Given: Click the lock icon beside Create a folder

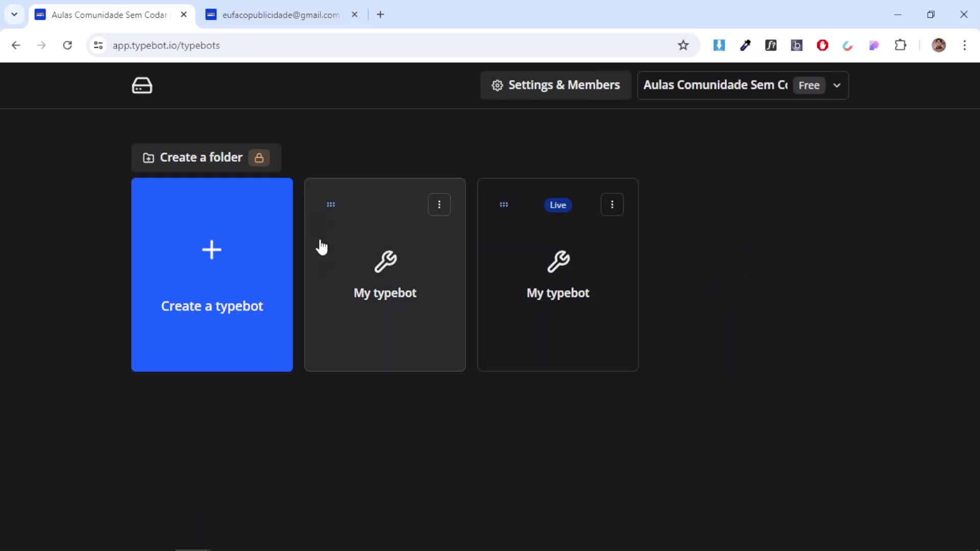Looking at the screenshot, I should [259, 158].
